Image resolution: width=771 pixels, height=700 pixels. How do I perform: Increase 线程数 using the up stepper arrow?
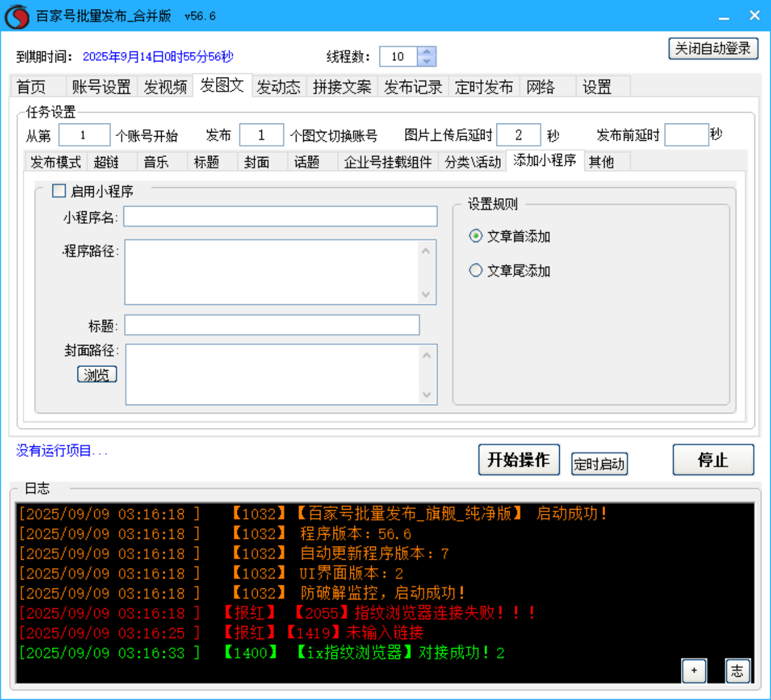(x=427, y=52)
